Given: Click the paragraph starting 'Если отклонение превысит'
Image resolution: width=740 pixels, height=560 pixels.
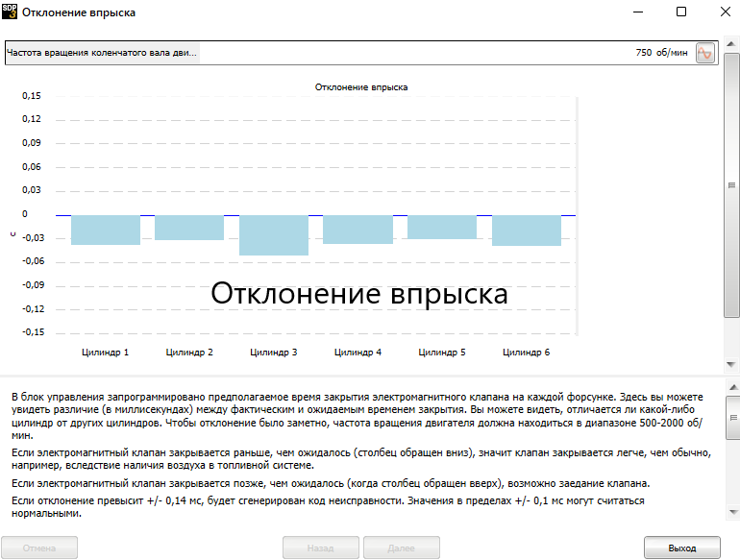Looking at the screenshot, I should click(328, 506).
